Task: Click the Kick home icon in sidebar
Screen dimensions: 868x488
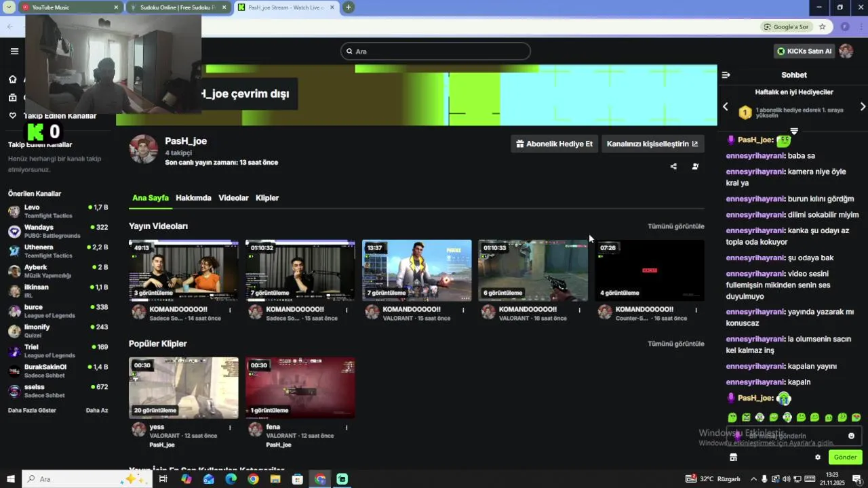Action: pyautogui.click(x=12, y=79)
